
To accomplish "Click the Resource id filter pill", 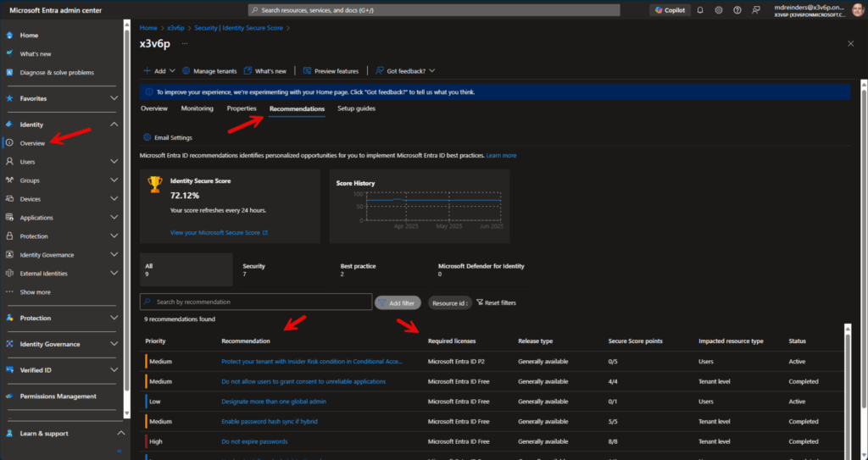I will [x=449, y=302].
